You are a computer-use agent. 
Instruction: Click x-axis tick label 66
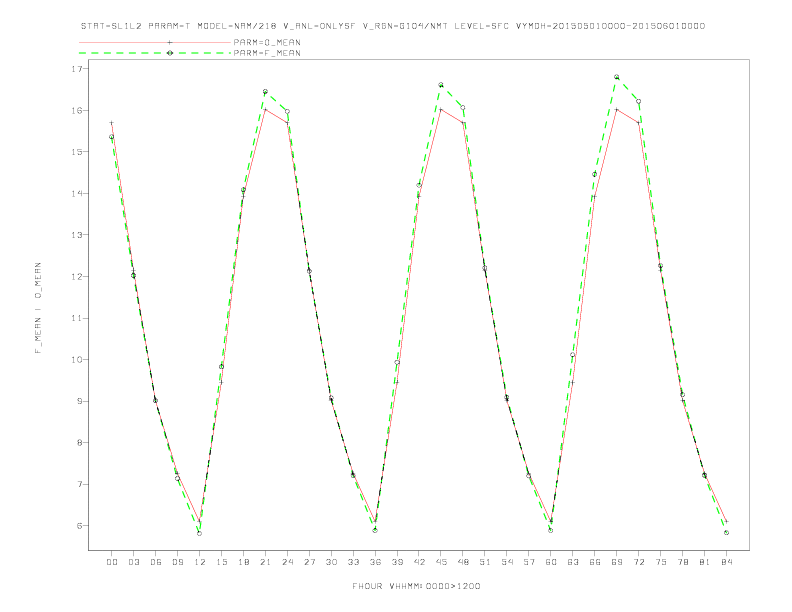595,562
